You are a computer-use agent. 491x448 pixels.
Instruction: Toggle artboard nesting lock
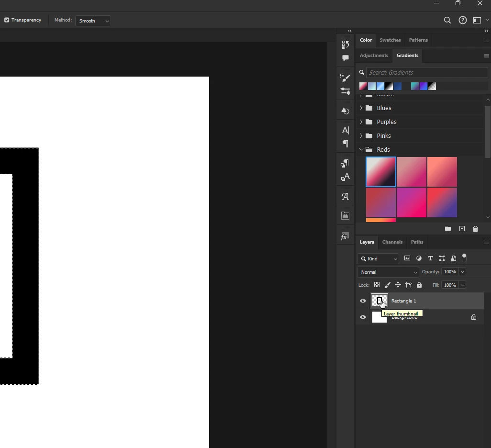pyautogui.click(x=408, y=285)
